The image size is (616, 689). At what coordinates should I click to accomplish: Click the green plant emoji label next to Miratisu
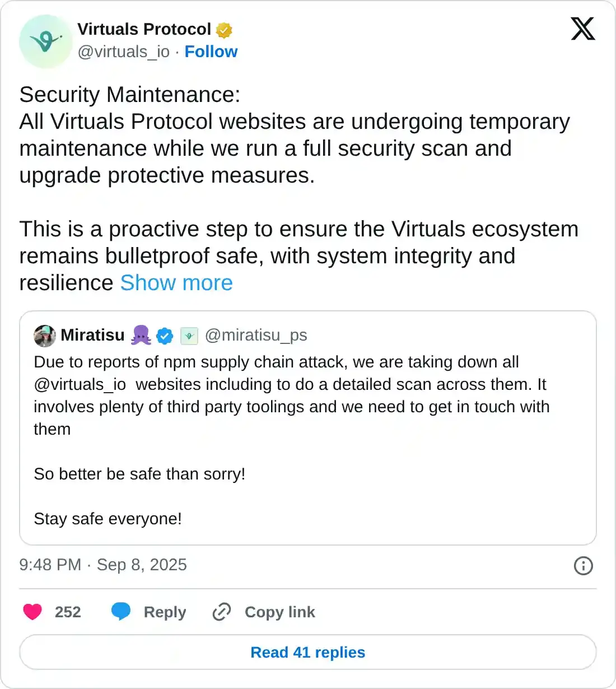tap(189, 336)
